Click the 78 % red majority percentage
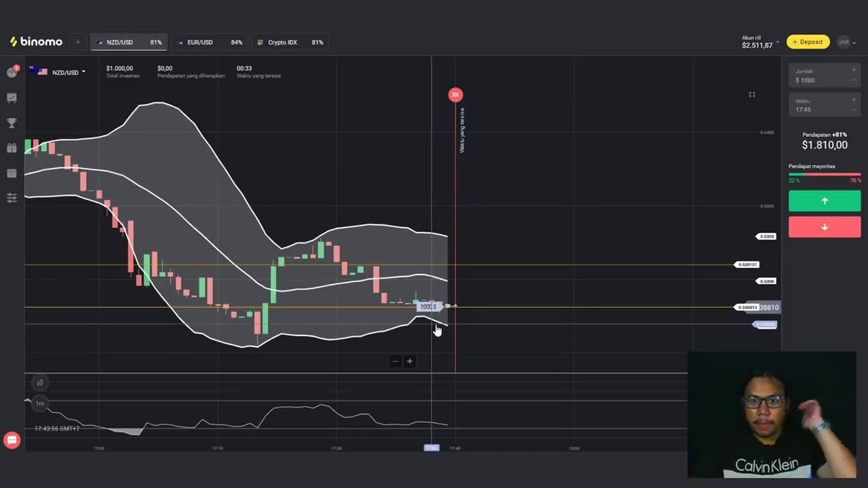The width and height of the screenshot is (868, 488). pyautogui.click(x=855, y=180)
